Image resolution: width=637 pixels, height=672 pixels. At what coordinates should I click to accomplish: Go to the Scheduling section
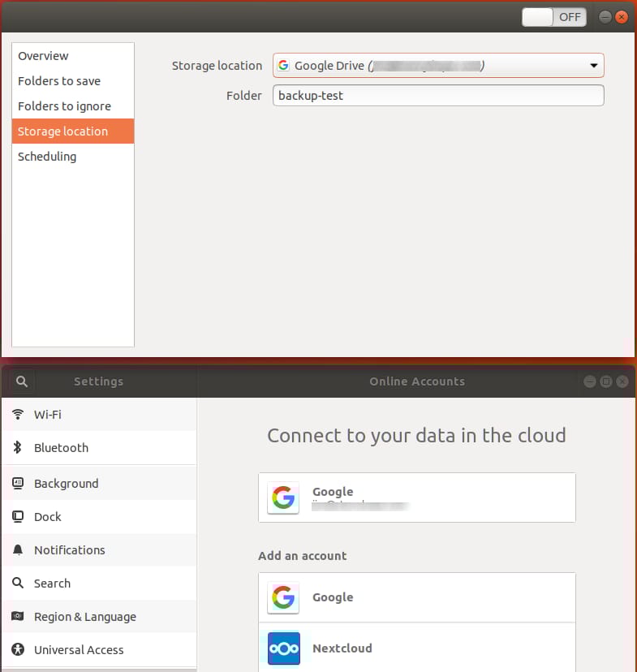pos(47,157)
